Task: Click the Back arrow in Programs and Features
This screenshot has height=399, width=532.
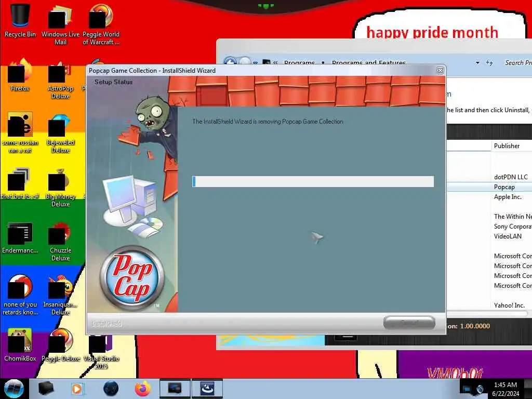Action: click(230, 62)
